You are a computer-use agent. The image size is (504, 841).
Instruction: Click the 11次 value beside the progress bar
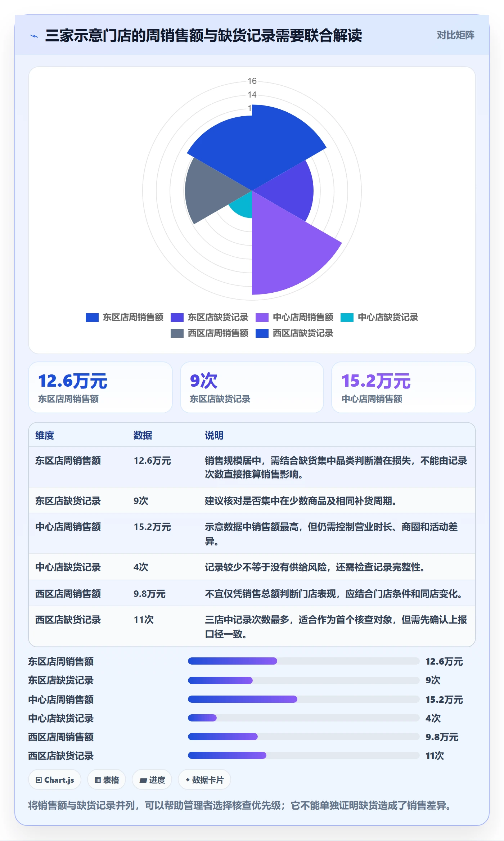[x=435, y=756]
